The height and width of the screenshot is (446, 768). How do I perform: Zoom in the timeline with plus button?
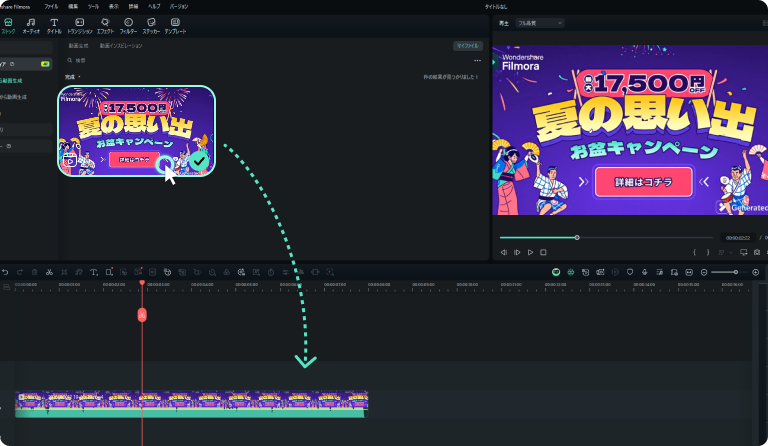coord(756,272)
